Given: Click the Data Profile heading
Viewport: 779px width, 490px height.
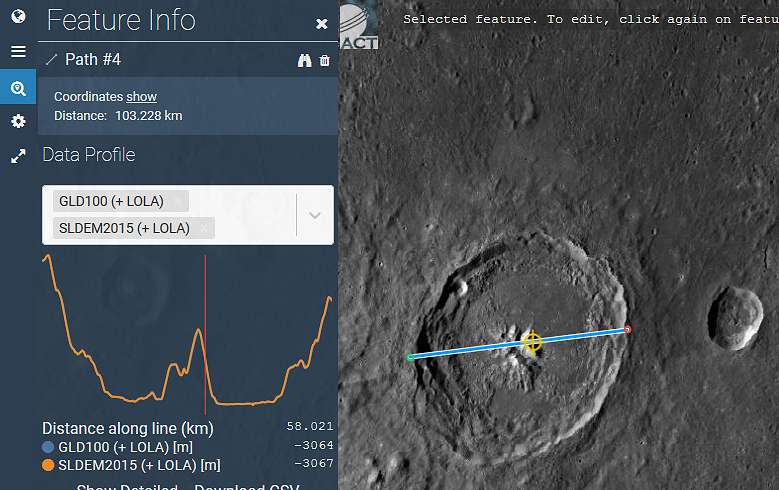Looking at the screenshot, I should point(89,155).
